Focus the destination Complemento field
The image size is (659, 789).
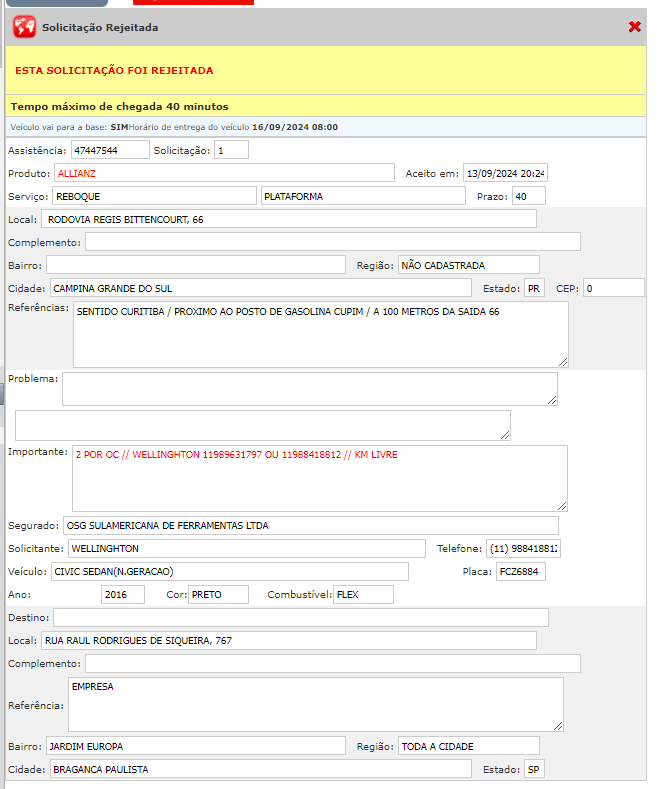tap(333, 663)
